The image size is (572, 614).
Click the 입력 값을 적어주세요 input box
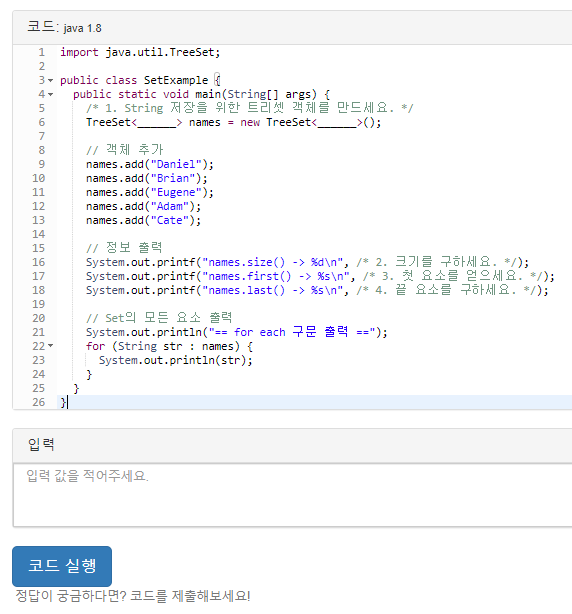click(x=292, y=495)
